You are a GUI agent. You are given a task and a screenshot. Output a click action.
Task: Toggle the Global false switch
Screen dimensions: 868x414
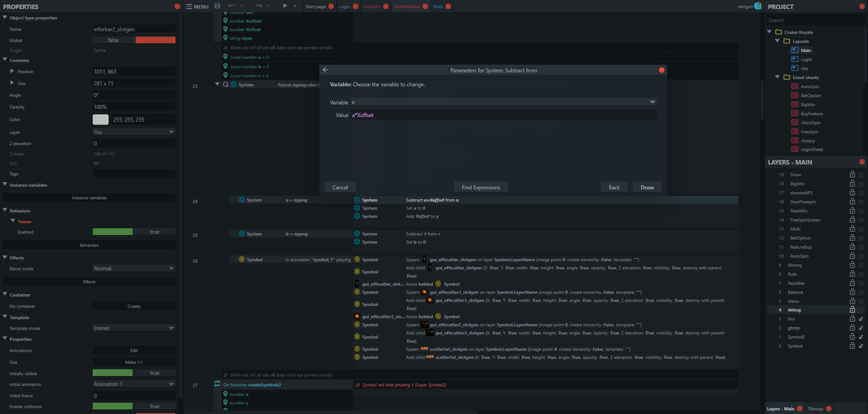coord(134,40)
